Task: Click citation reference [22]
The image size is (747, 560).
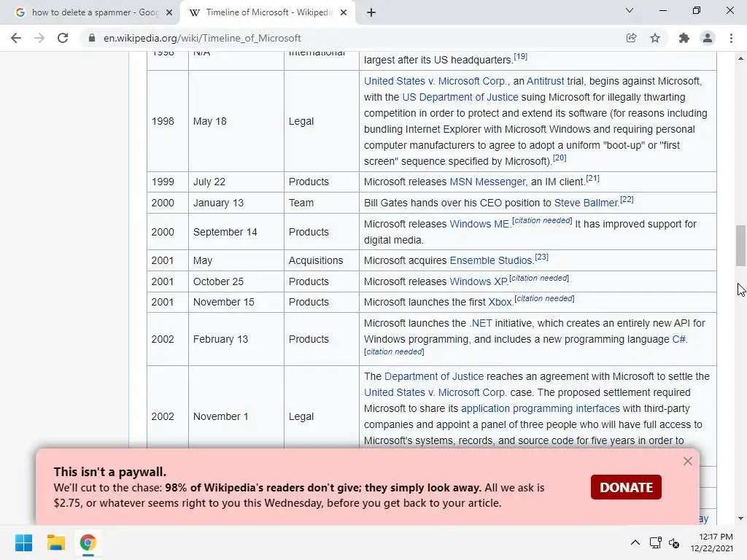Action: 627,200
